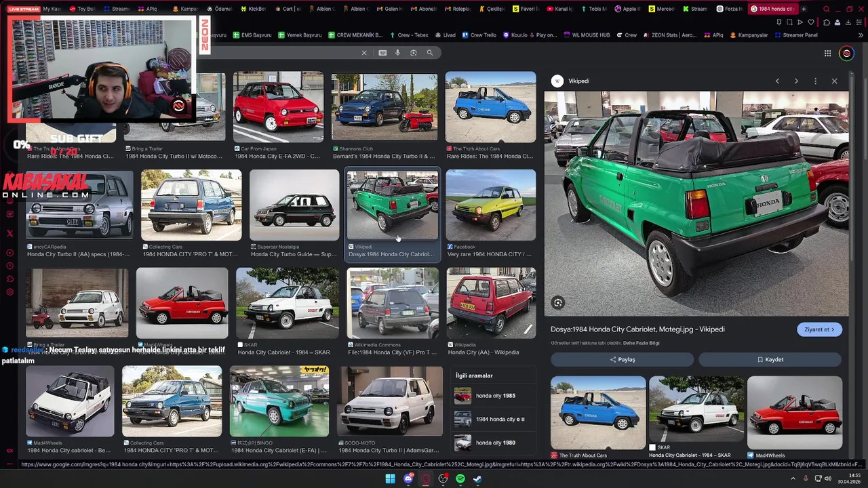The height and width of the screenshot is (488, 868).
Task: Close the image preview panel
Action: coord(834,81)
